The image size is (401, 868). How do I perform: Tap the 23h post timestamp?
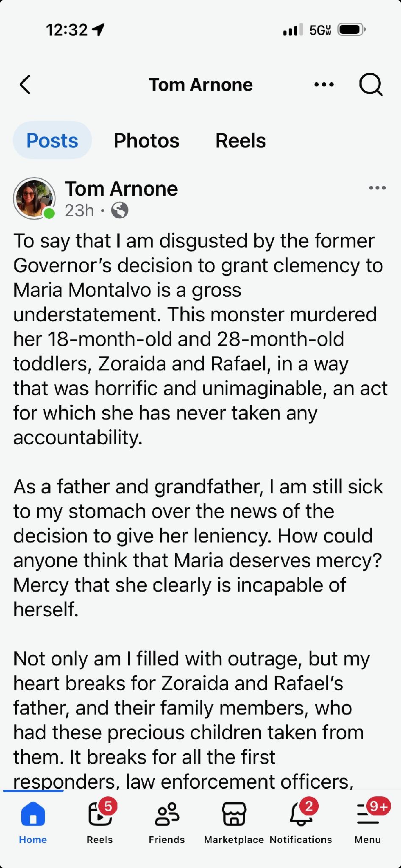tap(79, 210)
